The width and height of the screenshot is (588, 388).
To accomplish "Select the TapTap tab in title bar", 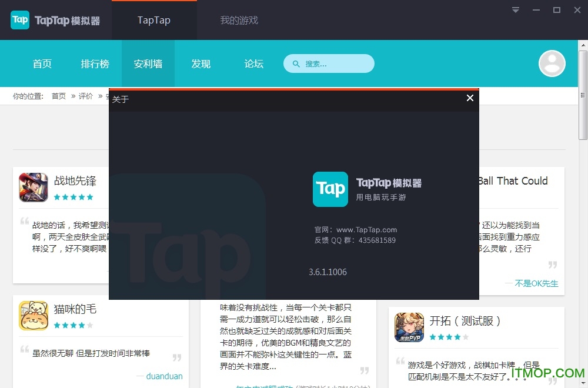I will (153, 19).
